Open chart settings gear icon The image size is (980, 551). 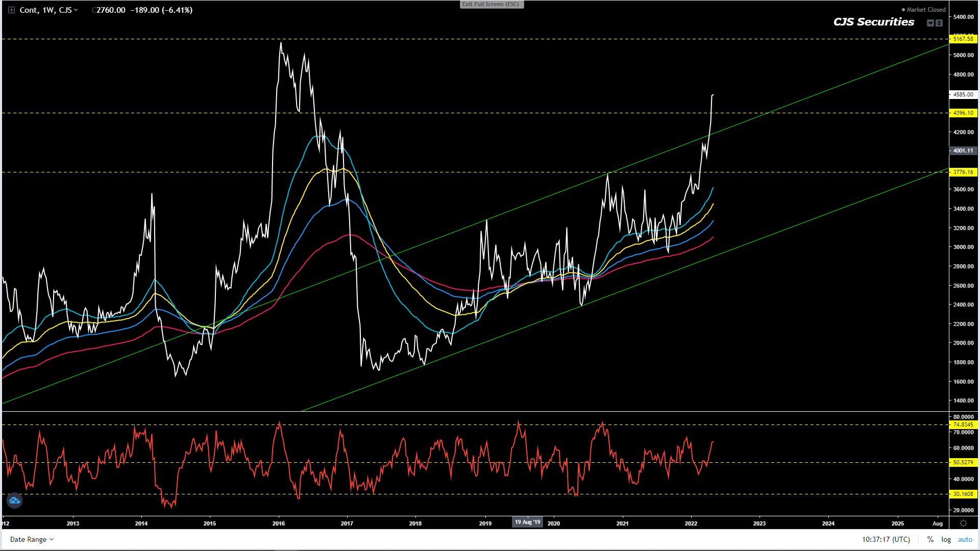pyautogui.click(x=963, y=523)
